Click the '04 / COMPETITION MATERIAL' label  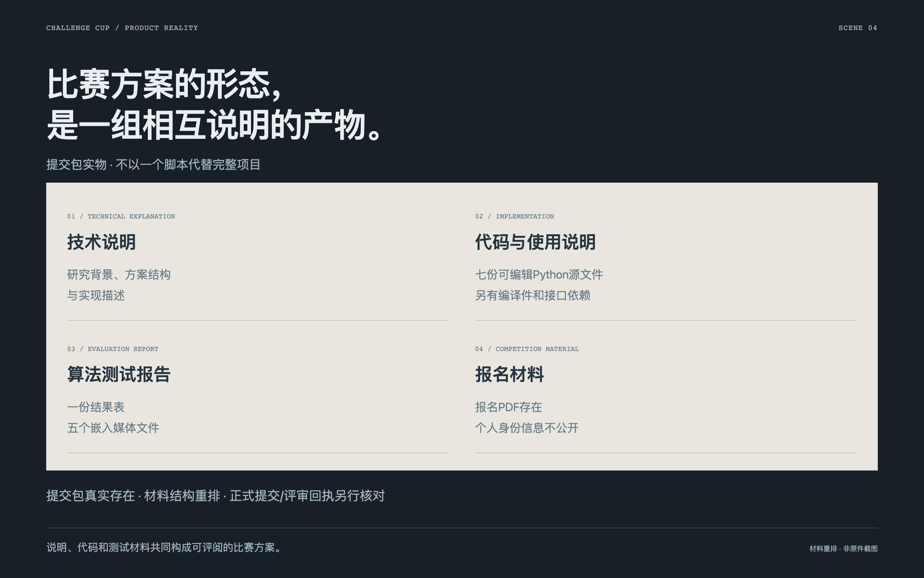coord(527,349)
